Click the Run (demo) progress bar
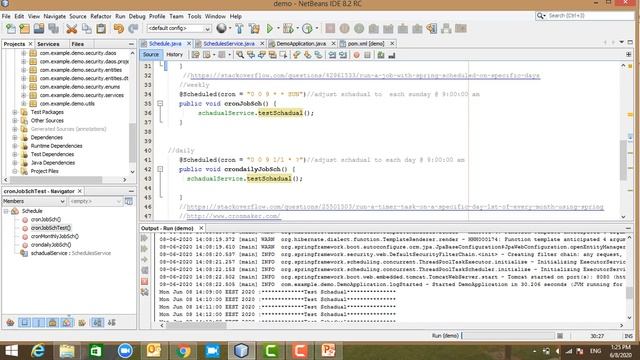Screen dimensions: 640x360 (x=508, y=336)
